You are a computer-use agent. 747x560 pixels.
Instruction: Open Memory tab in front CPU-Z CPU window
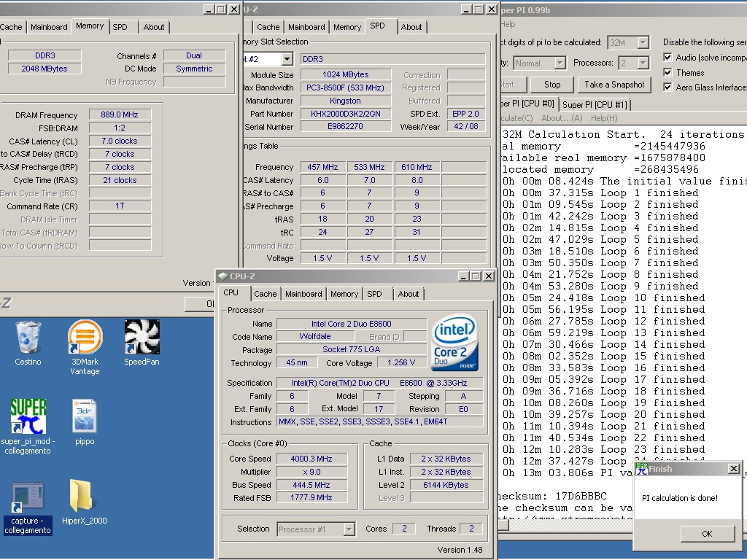click(x=344, y=294)
